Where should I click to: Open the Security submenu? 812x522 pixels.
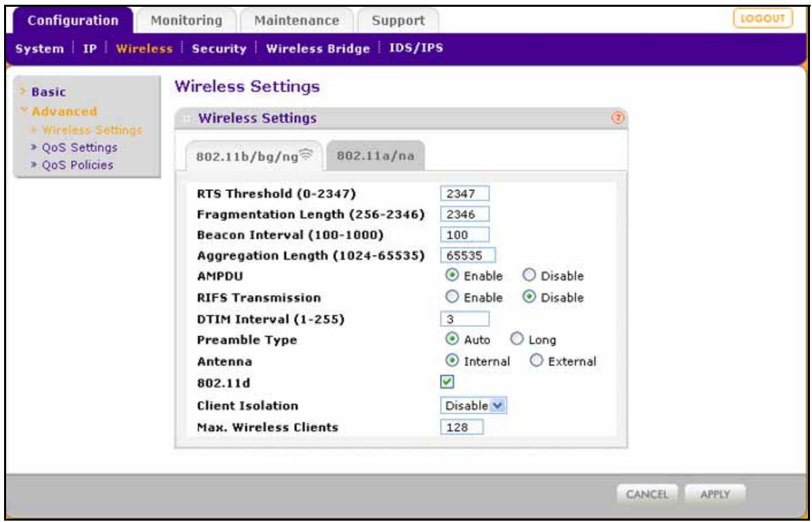pyautogui.click(x=219, y=49)
